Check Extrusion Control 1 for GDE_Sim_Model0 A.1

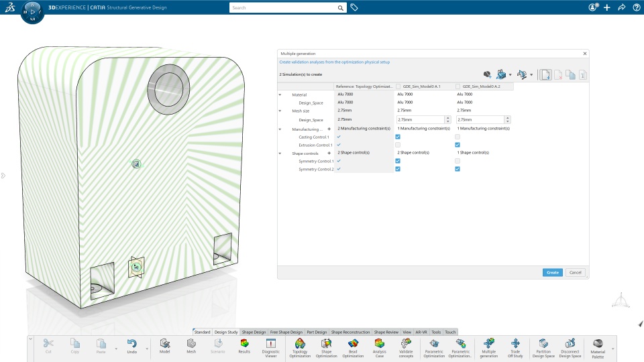398,145
